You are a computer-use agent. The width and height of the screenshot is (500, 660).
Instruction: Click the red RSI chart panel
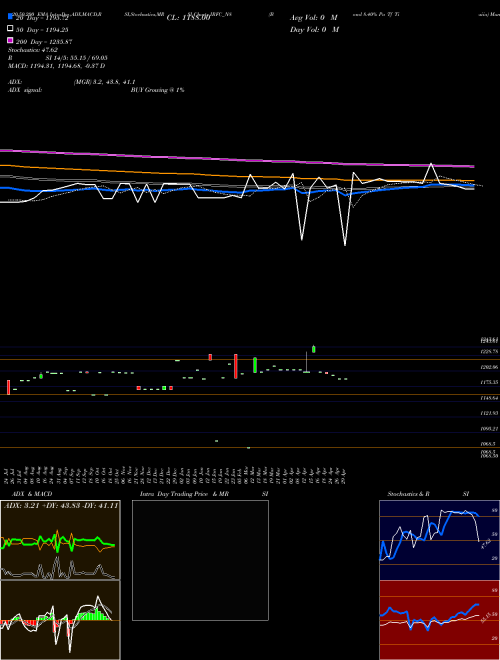click(x=439, y=620)
